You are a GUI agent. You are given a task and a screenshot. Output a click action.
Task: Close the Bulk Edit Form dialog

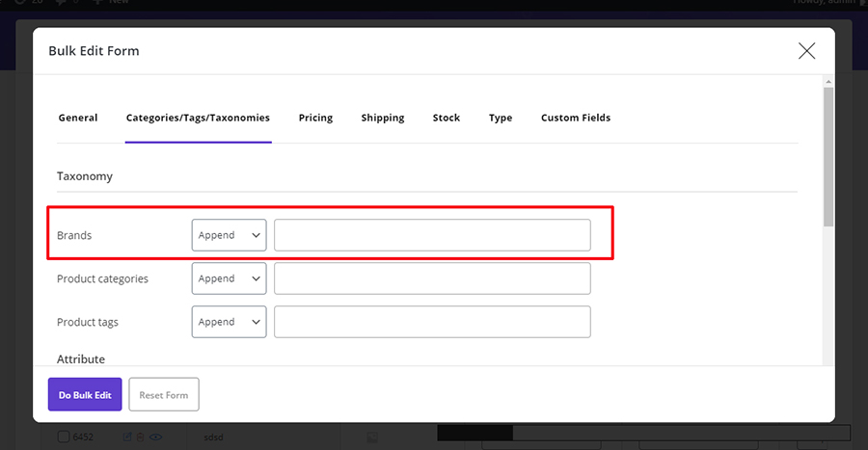click(806, 51)
